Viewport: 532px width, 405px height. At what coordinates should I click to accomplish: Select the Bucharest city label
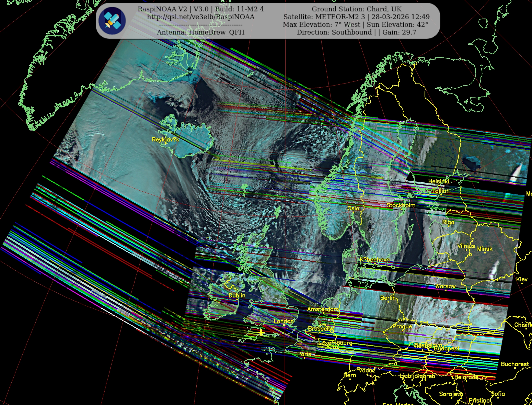pos(515,364)
